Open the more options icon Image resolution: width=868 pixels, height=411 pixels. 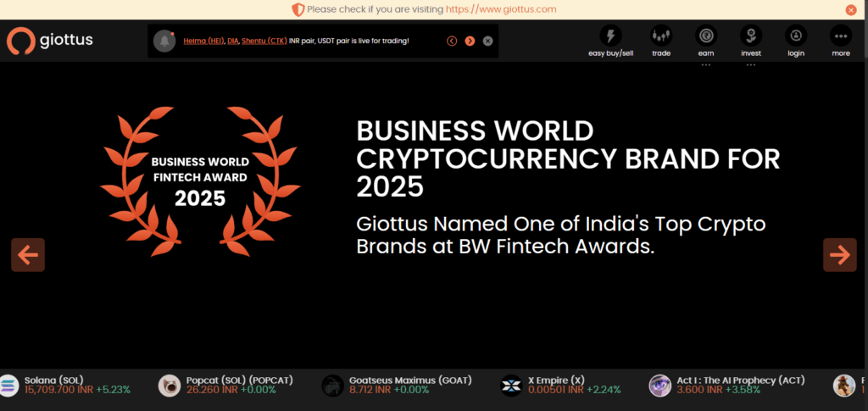coord(841,36)
